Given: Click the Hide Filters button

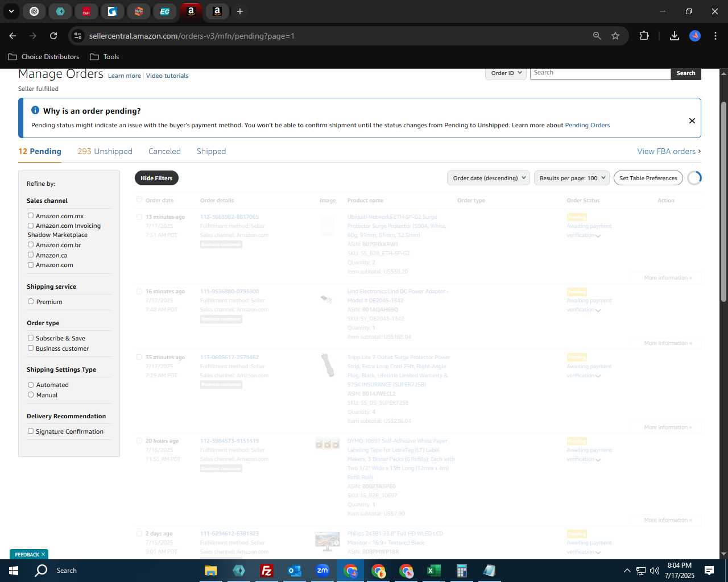Looking at the screenshot, I should point(156,178).
